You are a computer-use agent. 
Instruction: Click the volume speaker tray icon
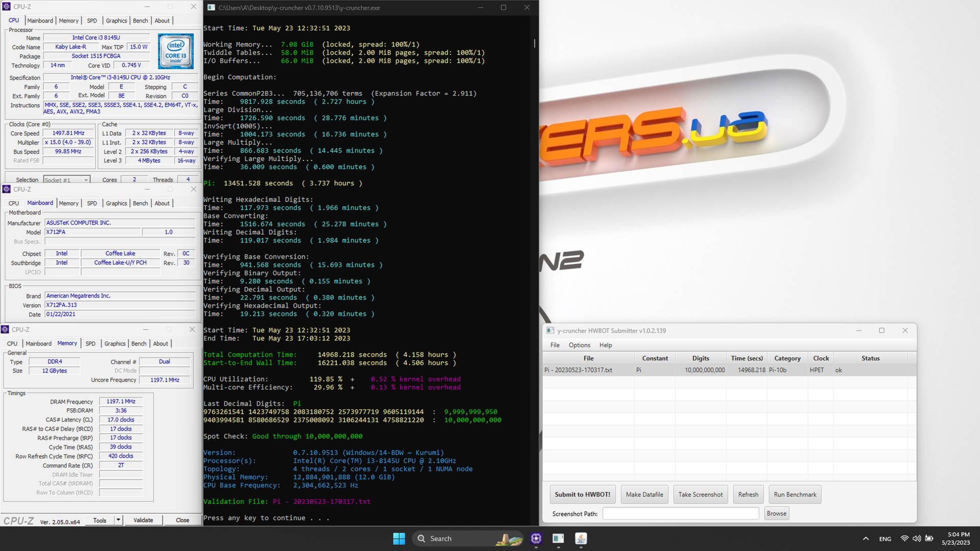917,538
